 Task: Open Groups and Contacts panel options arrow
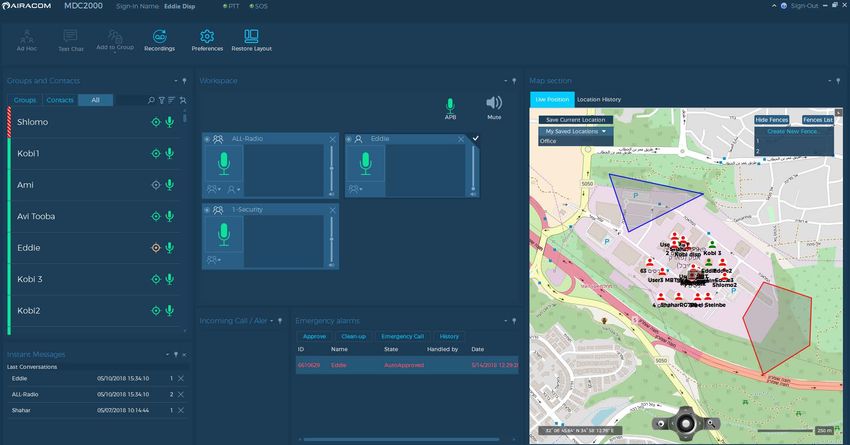tap(176, 81)
